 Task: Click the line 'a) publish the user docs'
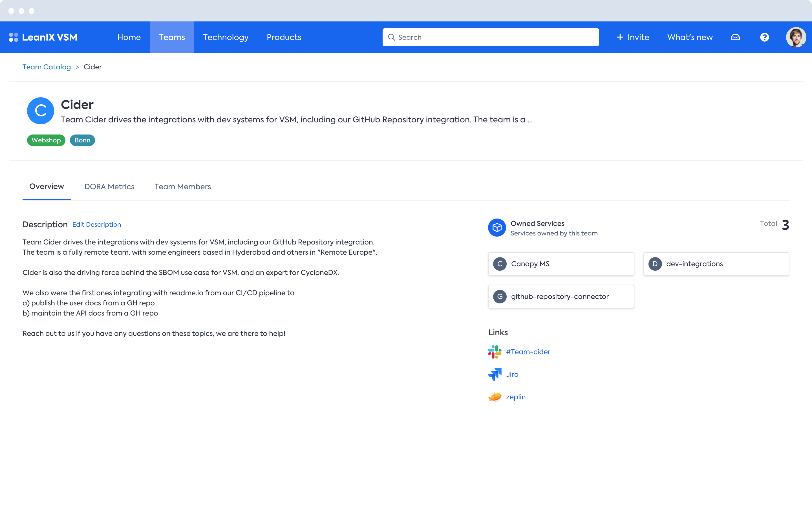click(89, 303)
